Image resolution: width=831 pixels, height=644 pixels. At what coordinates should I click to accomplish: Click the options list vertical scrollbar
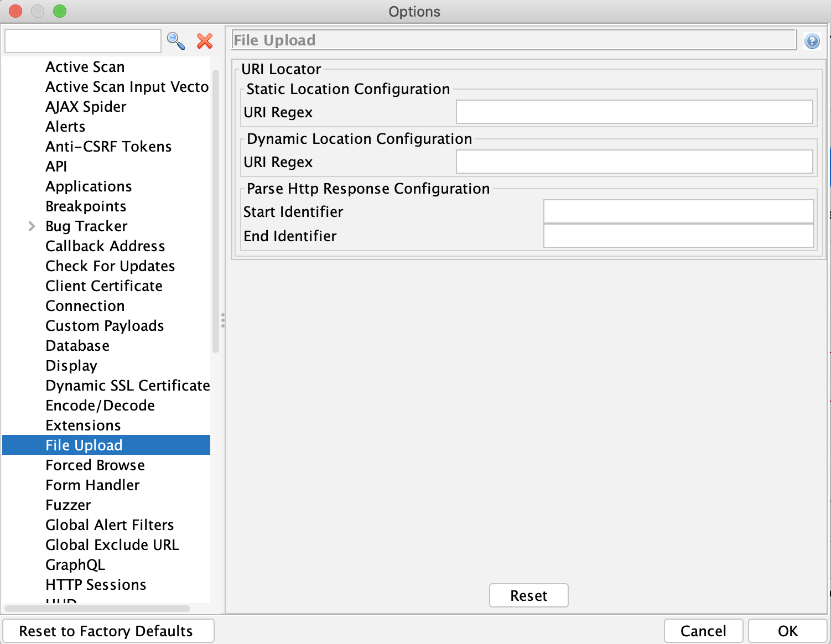pos(216,210)
